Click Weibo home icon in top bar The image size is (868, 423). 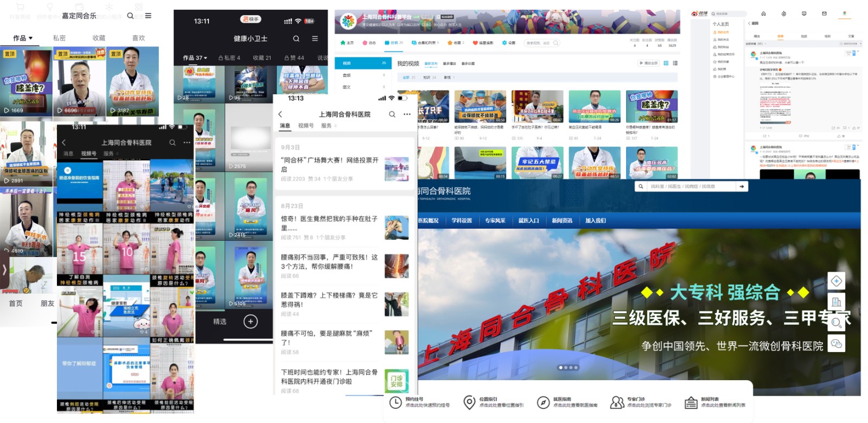763,14
